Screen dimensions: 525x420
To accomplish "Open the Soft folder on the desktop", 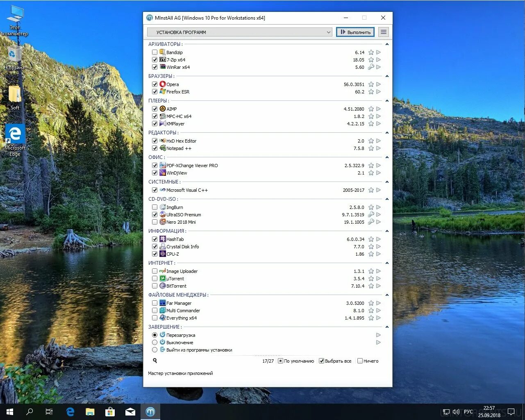I will coord(15,98).
